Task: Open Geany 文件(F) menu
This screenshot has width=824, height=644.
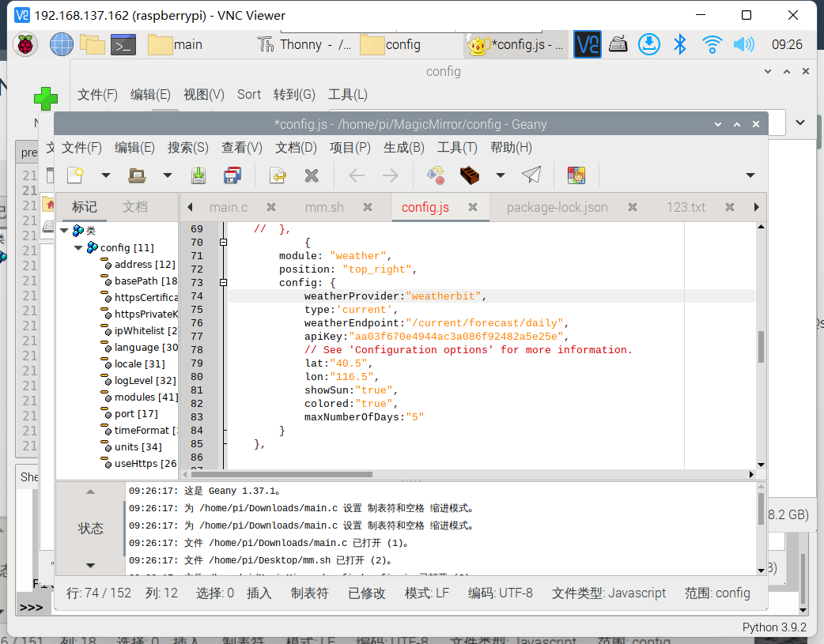Action: [81, 148]
